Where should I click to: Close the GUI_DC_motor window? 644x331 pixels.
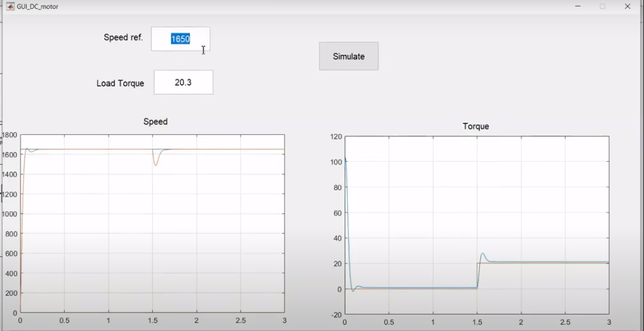coord(627,7)
